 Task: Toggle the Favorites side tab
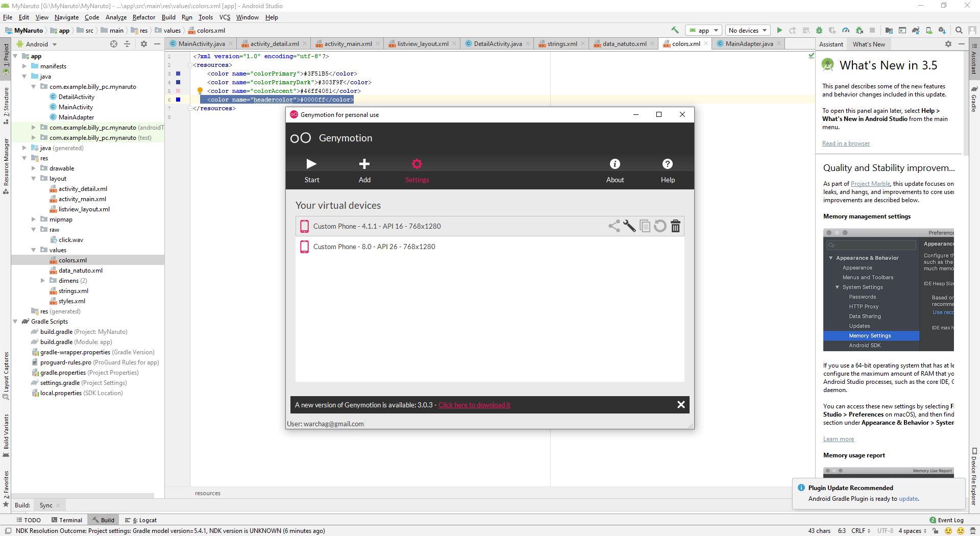tap(6, 489)
